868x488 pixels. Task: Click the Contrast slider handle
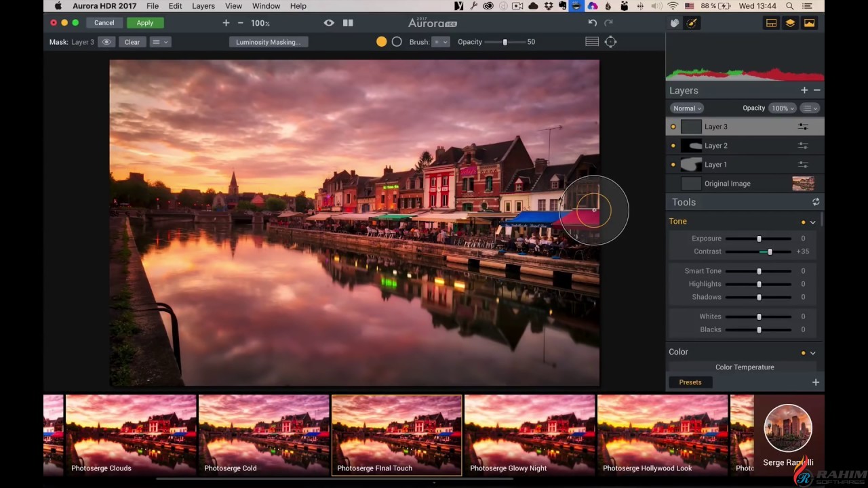coord(770,251)
